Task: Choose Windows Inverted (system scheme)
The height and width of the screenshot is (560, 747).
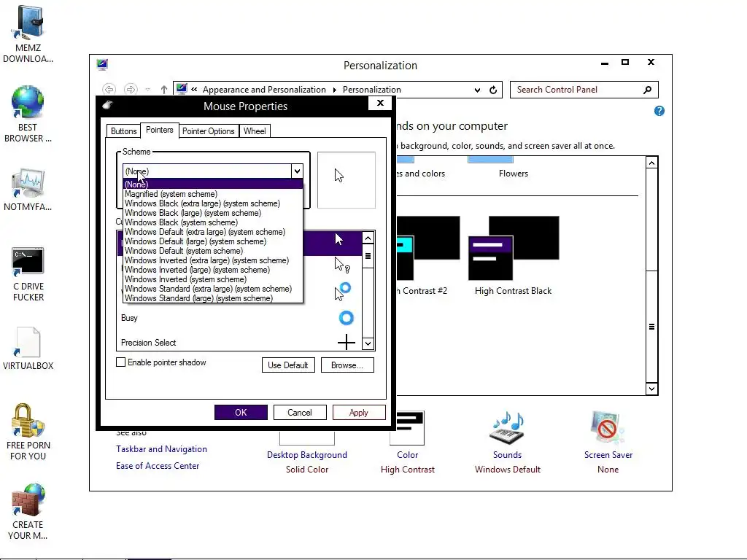Action: 213,279
